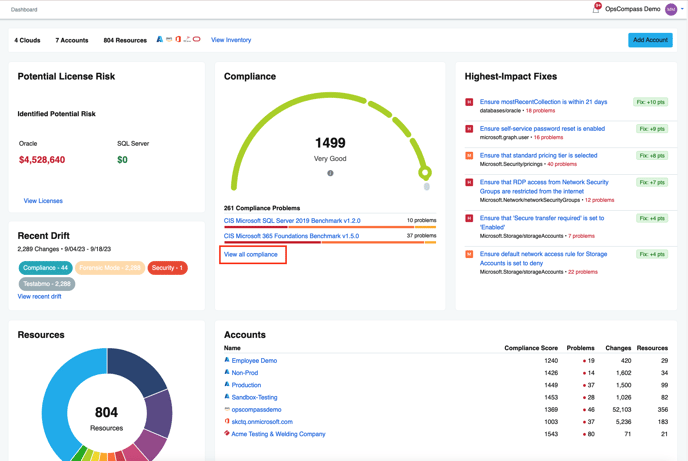Click the user avatar circle

click(671, 9)
